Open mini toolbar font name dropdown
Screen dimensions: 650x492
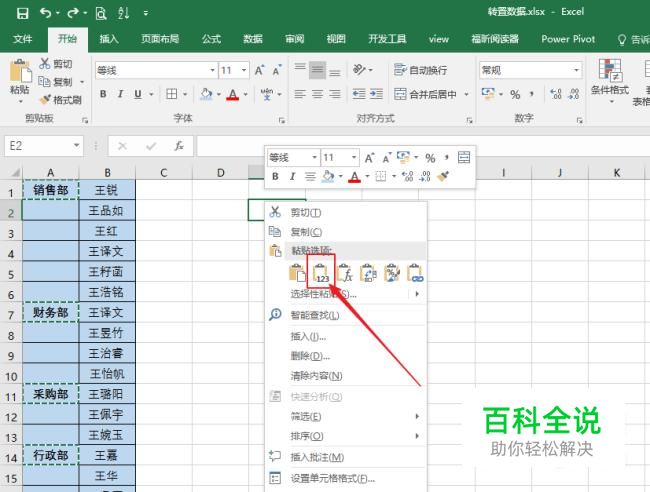click(314, 158)
